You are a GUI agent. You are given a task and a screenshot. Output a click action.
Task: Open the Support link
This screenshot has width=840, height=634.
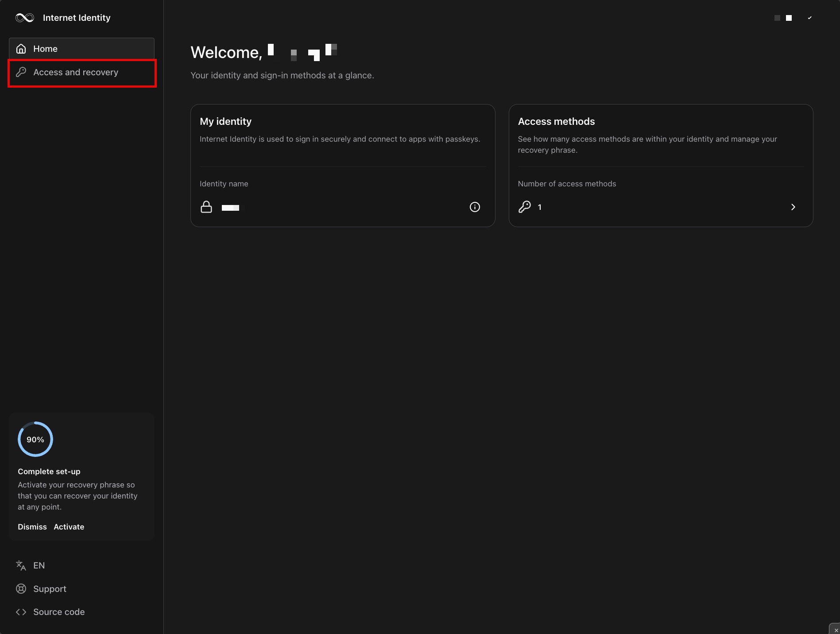(50, 589)
